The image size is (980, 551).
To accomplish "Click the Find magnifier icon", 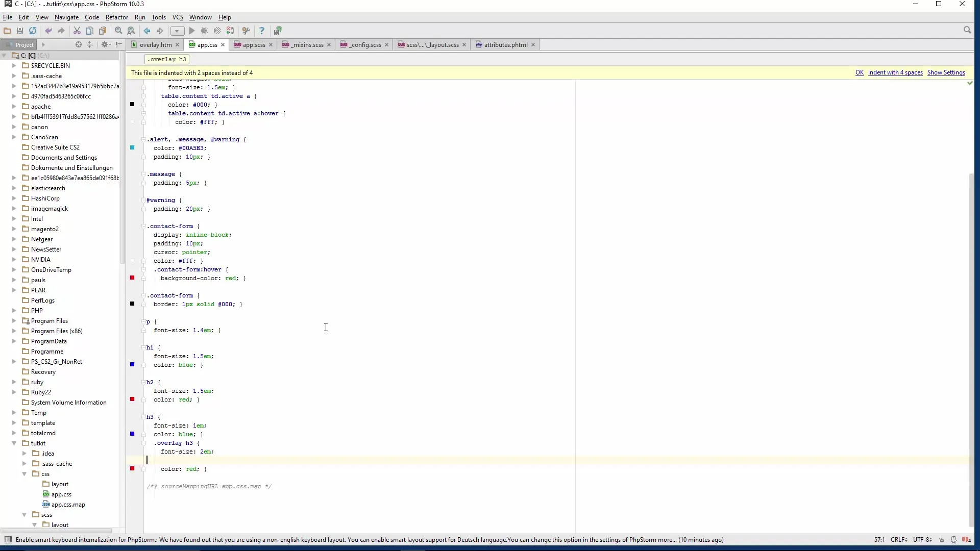I will click(118, 31).
